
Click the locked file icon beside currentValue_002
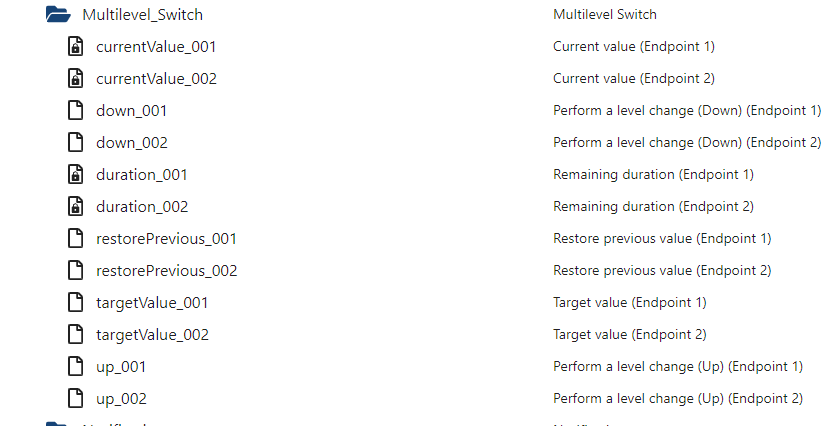click(74, 78)
